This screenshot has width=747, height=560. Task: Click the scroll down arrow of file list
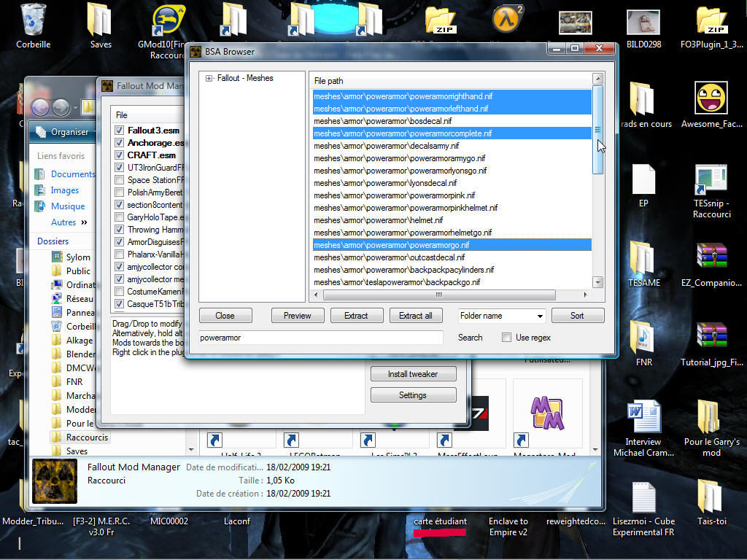click(598, 282)
